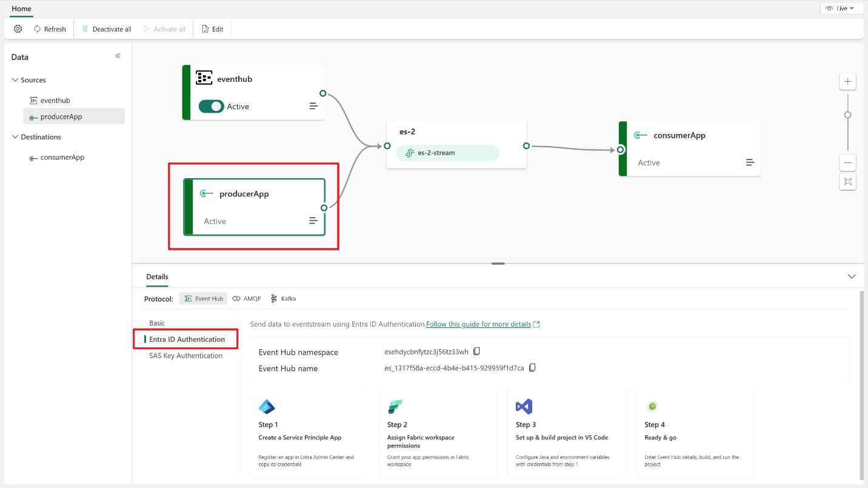Zoom out canvas with minus button
868x488 pixels.
847,162
